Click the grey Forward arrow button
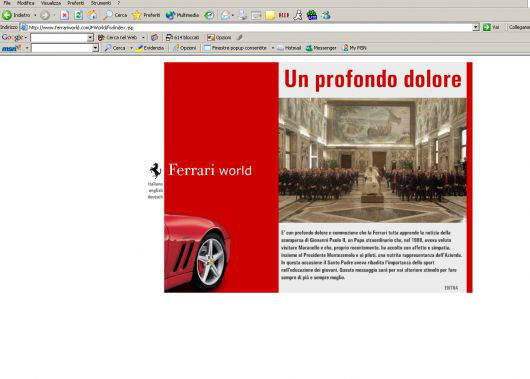 45,15
